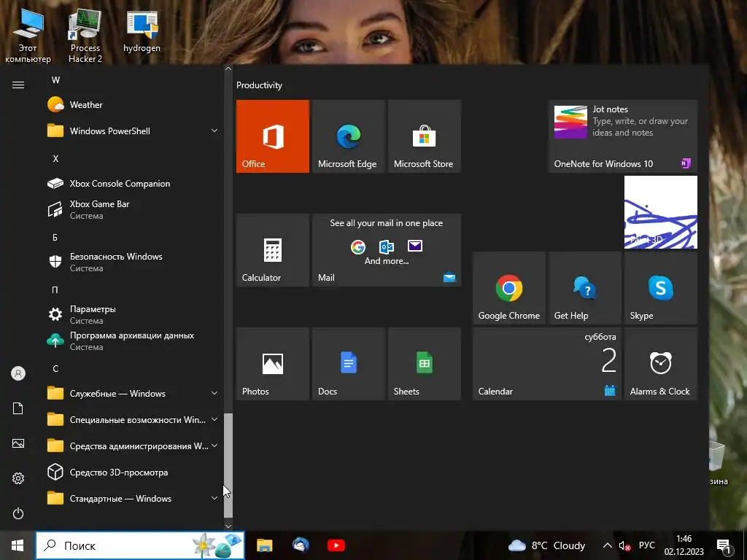Open Weather app from list
This screenshot has width=747, height=560.
tap(133, 105)
